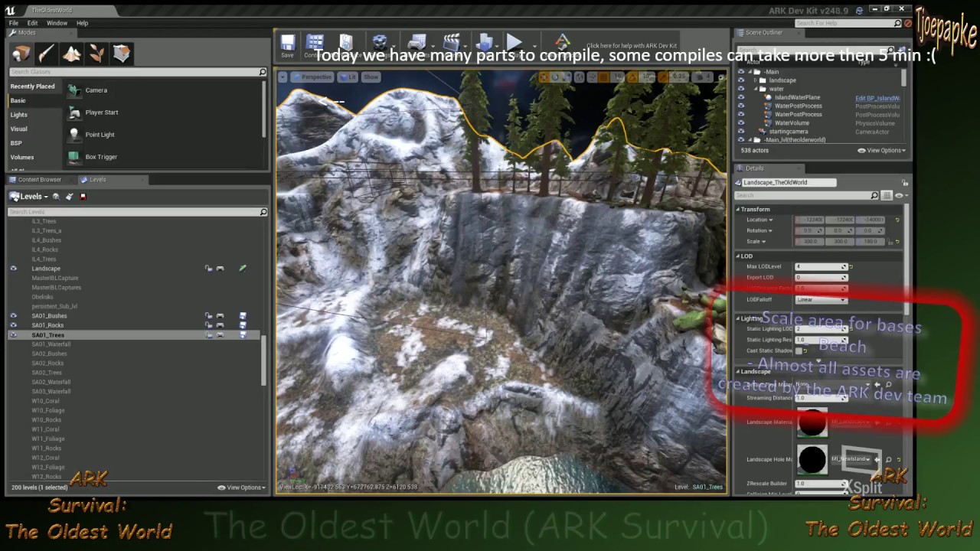Click the Point Light bulb icon

(73, 135)
